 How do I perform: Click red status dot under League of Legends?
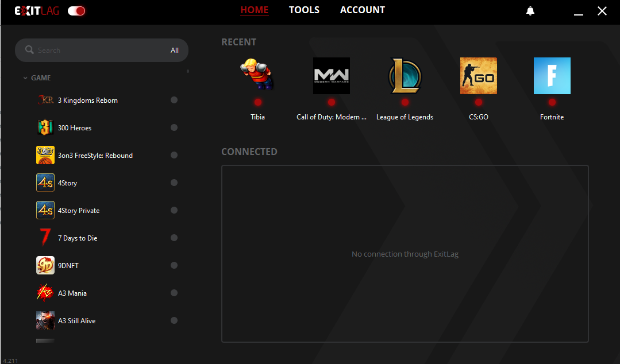click(405, 102)
